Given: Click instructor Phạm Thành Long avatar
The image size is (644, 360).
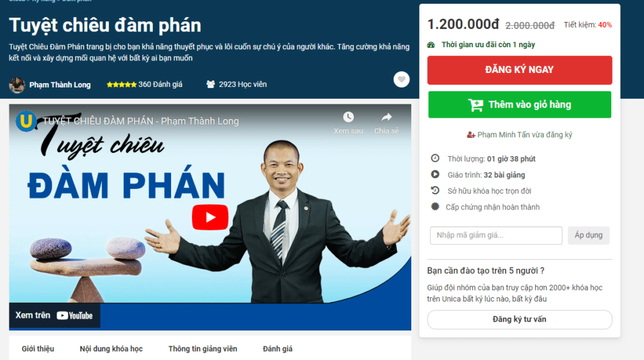Looking at the screenshot, I should point(17,85).
